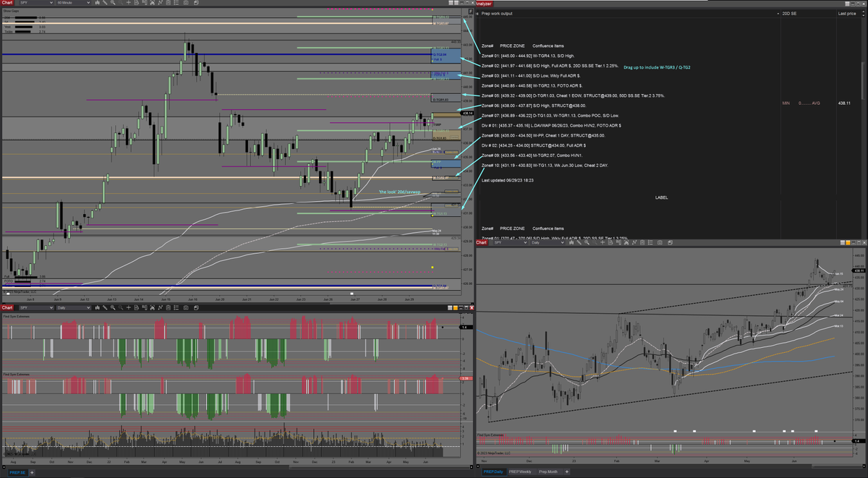
Task: Select the Zone# 05 [439.32 - 439.00] row
Action: [573, 95]
